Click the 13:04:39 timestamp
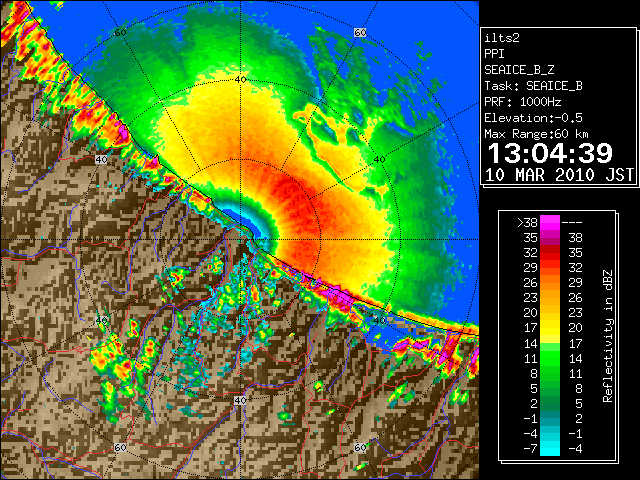 (x=550, y=153)
